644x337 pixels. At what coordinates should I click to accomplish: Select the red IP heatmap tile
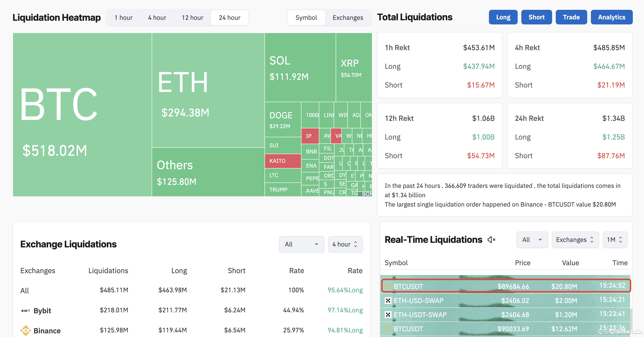coord(310,136)
